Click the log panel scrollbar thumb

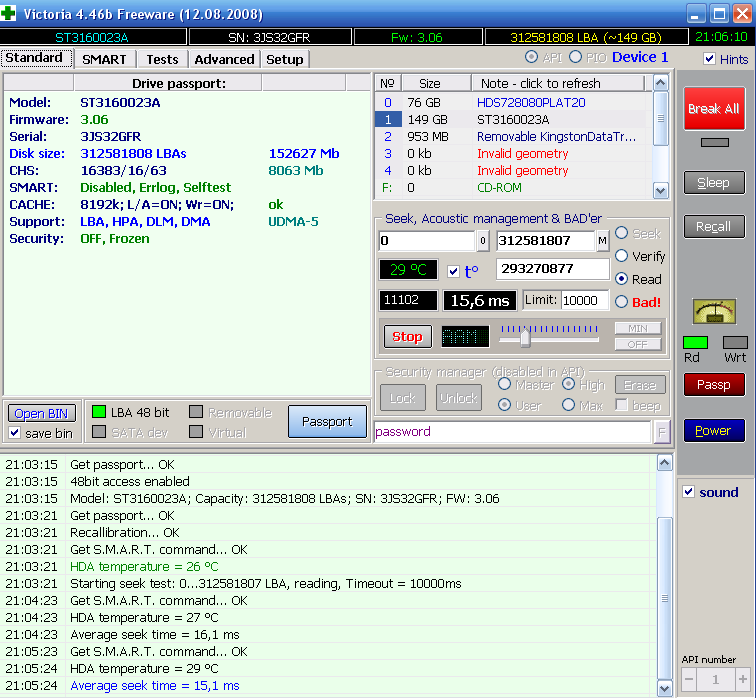pyautogui.click(x=664, y=598)
